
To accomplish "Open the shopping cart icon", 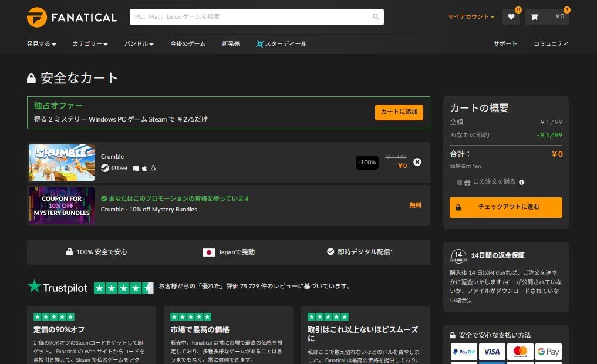I will [534, 17].
